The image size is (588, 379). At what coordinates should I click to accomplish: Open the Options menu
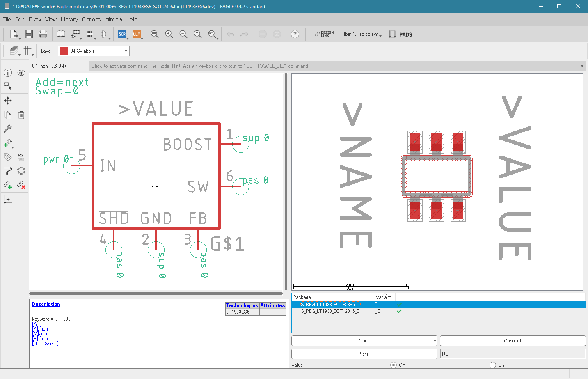pos(91,19)
